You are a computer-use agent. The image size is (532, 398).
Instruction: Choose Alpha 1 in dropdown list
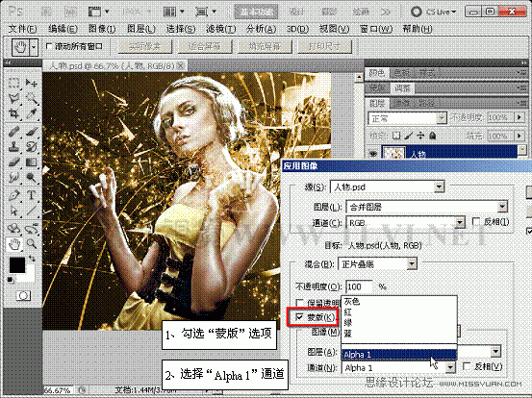(399, 355)
